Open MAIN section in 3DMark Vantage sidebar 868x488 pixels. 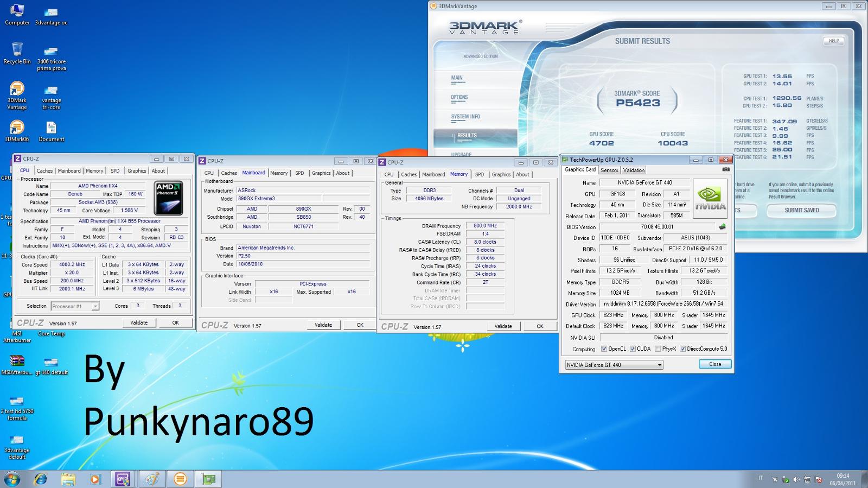pos(457,78)
